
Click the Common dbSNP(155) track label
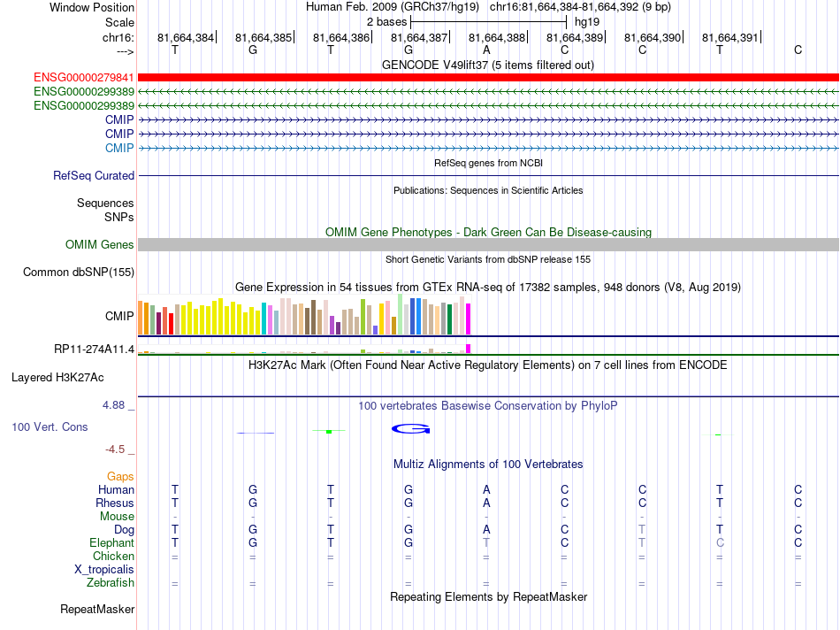coord(79,272)
